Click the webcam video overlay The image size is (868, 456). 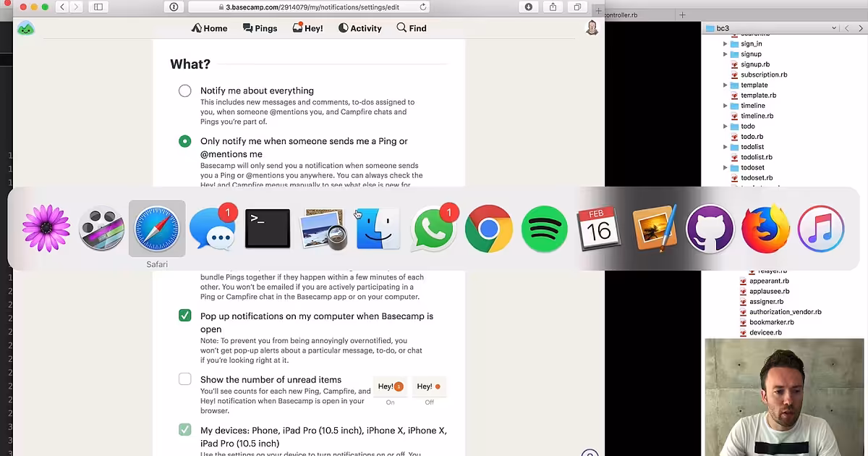click(x=784, y=397)
